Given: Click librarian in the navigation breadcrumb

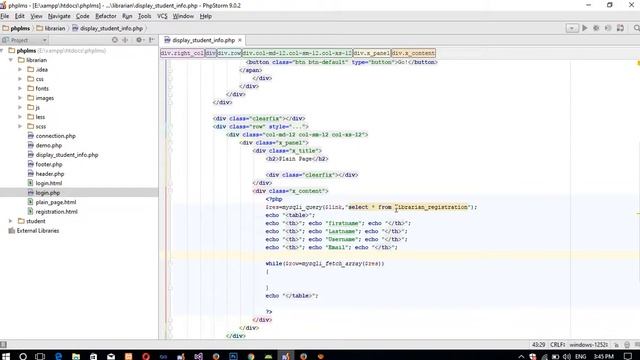Looking at the screenshot, I should pyautogui.click(x=51, y=29).
